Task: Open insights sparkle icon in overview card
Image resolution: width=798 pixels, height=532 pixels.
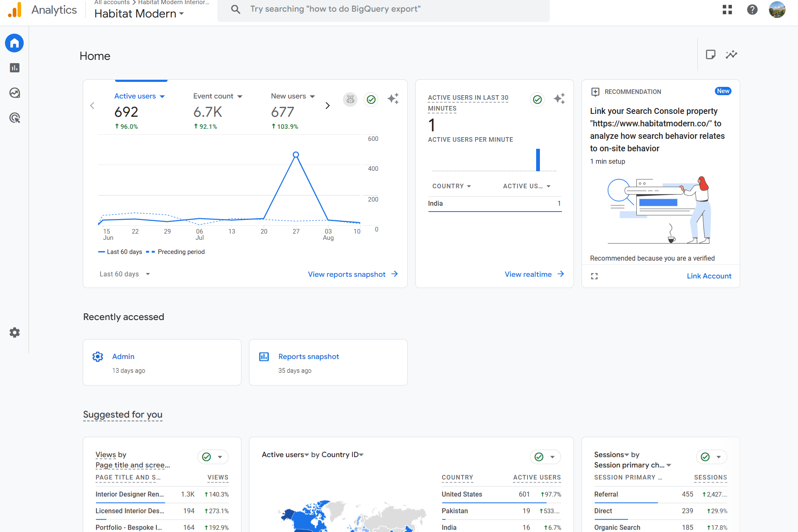Action: tap(393, 99)
